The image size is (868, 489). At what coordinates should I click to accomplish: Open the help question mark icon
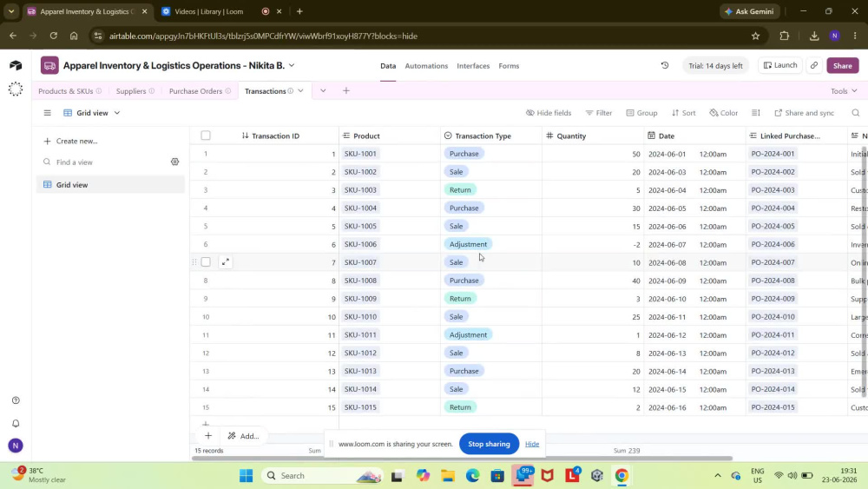(16, 400)
